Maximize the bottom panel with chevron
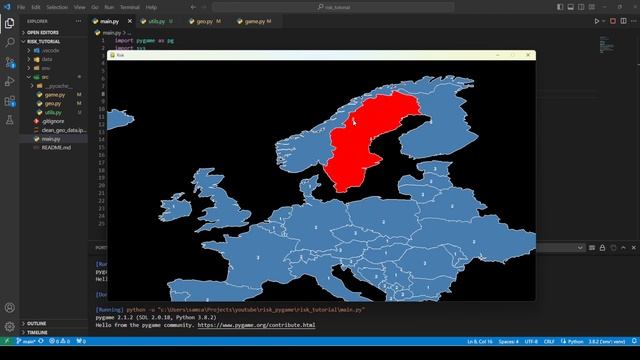 click(623, 248)
